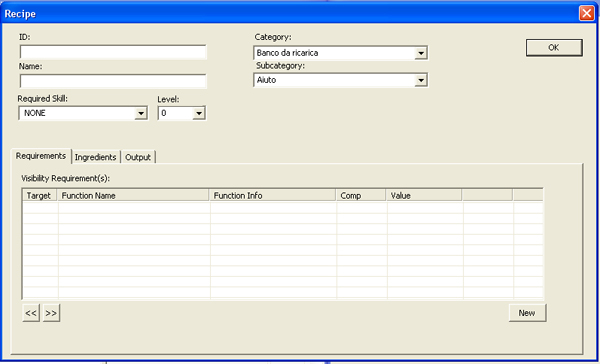The width and height of the screenshot is (600, 364).
Task: Select the Value column header
Action: (424, 195)
